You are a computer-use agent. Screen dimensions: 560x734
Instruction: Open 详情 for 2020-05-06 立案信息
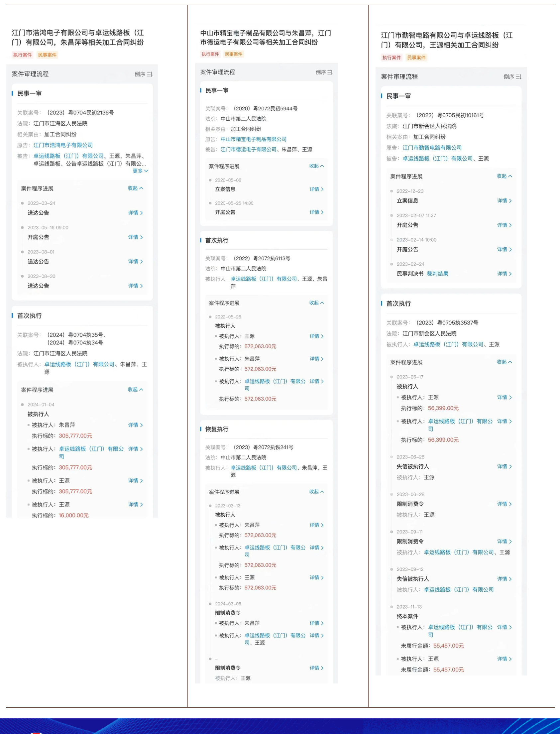click(316, 189)
